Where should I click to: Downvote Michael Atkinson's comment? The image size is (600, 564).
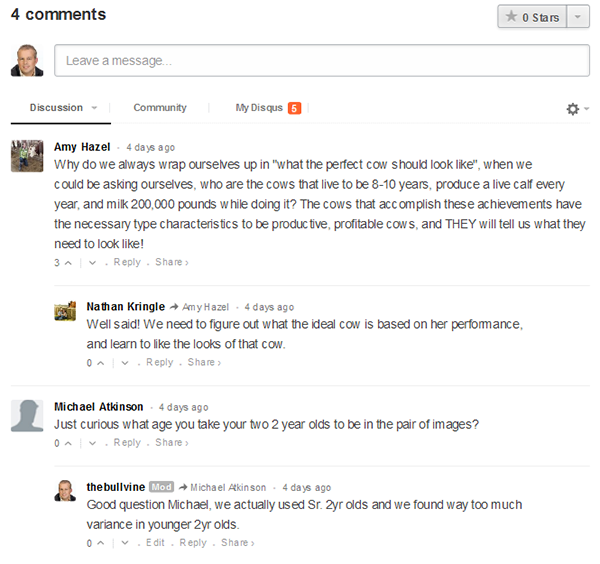click(92, 443)
